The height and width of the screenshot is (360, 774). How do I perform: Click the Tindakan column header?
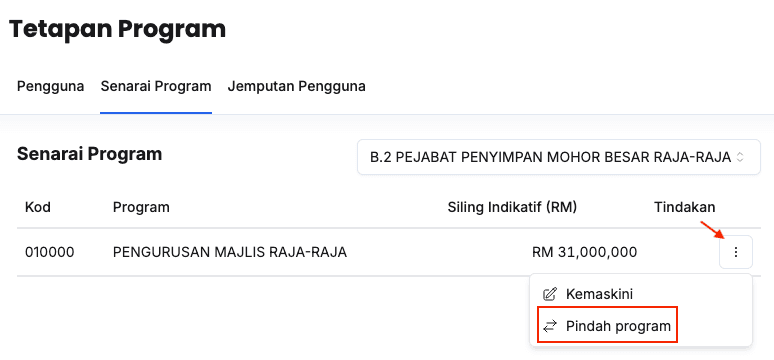(685, 207)
